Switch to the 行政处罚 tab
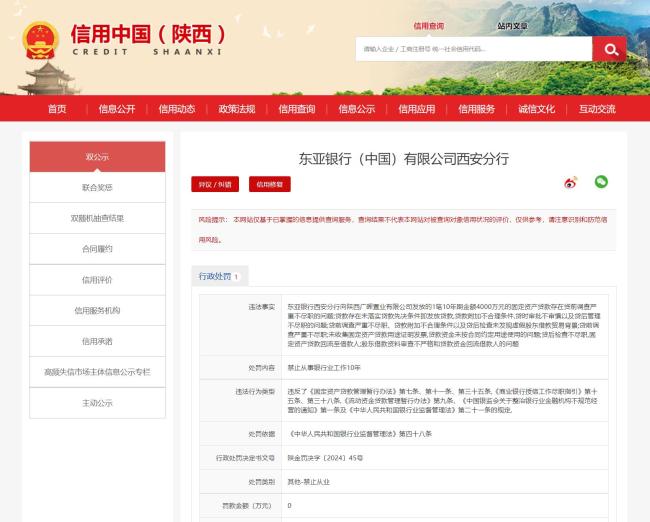The width and height of the screenshot is (650, 522). coord(220,276)
